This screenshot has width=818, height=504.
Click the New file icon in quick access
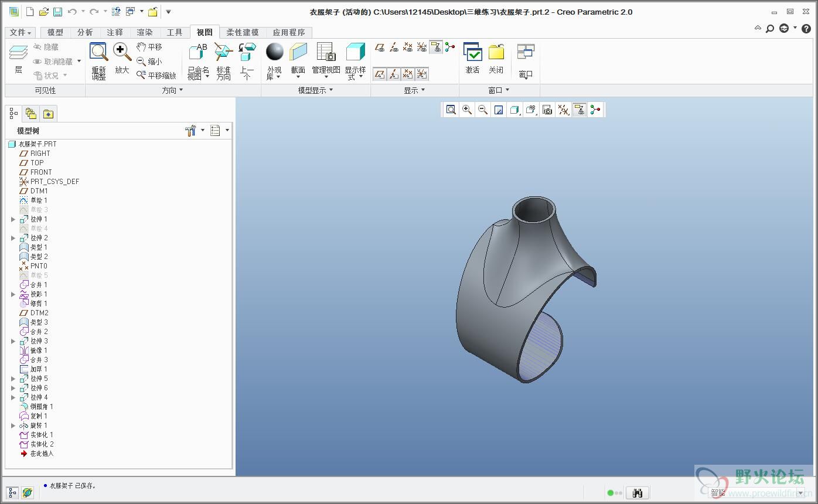30,12
